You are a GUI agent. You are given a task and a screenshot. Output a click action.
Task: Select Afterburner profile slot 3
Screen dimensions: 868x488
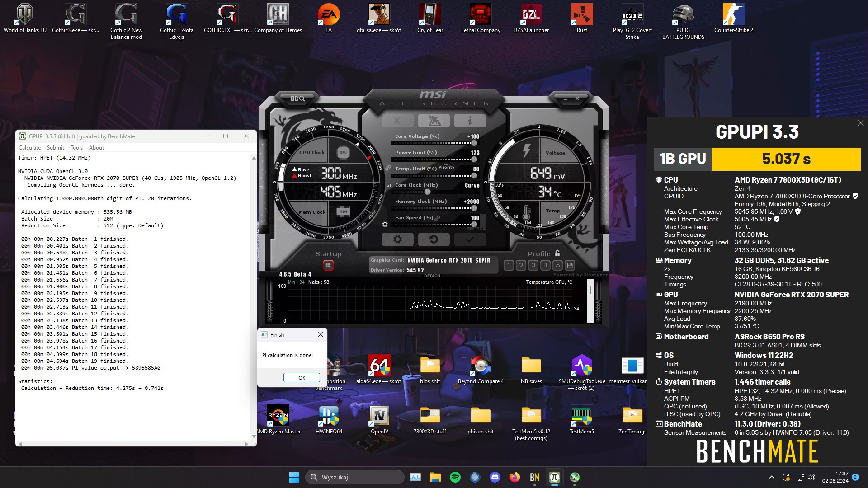coord(533,265)
